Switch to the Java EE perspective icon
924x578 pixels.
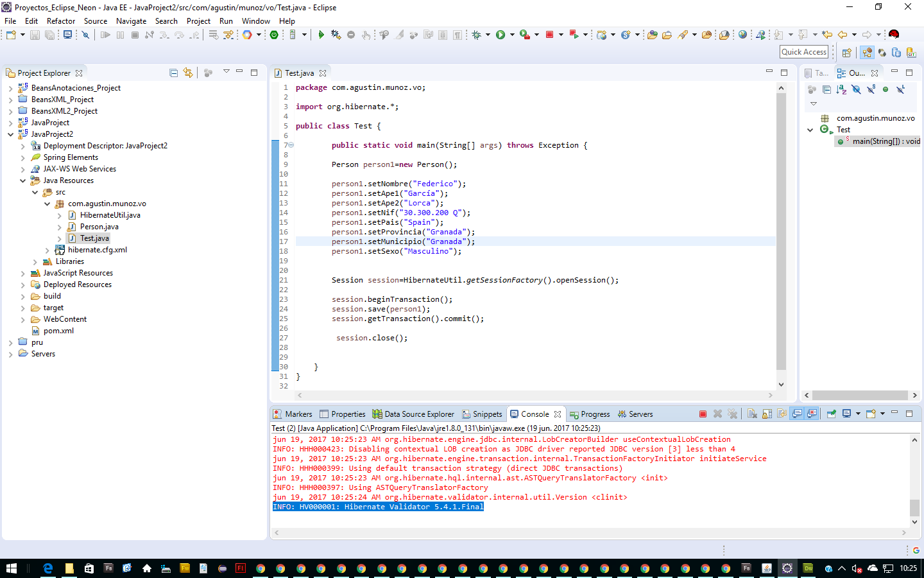point(867,53)
